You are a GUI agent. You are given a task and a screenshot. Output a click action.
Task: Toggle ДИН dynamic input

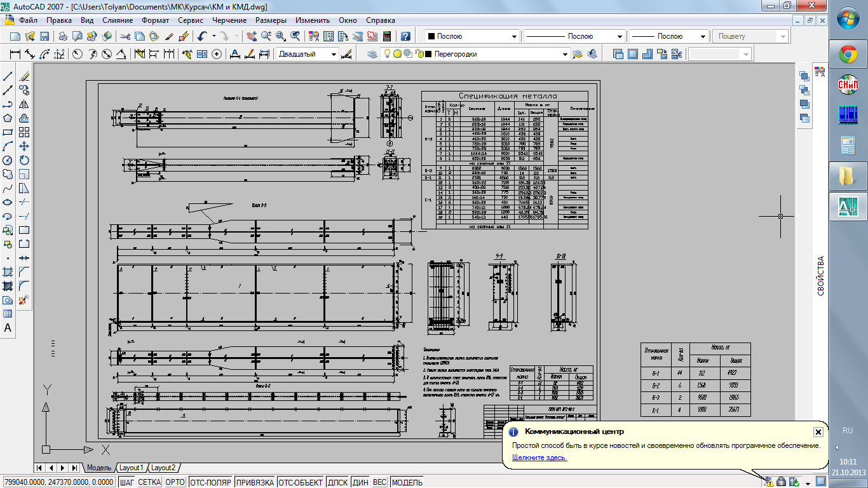coord(360,482)
